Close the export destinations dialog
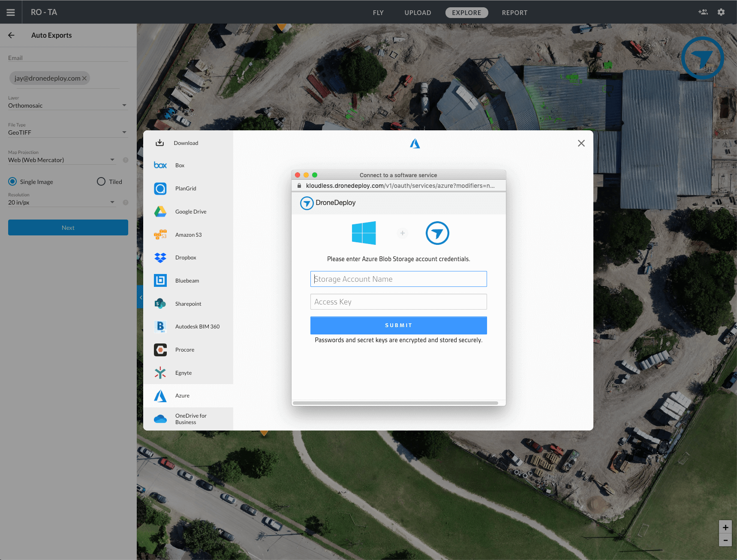Viewport: 737px width, 560px height. point(581,143)
